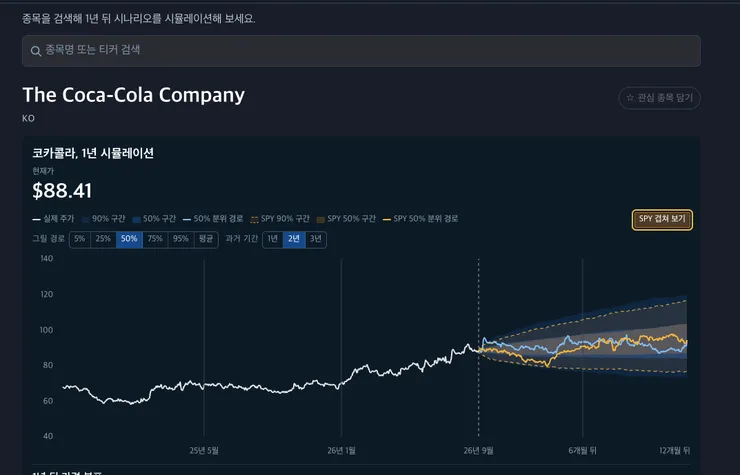This screenshot has width=740, height=475.
Task: Select the 75% path option
Action: click(155, 239)
